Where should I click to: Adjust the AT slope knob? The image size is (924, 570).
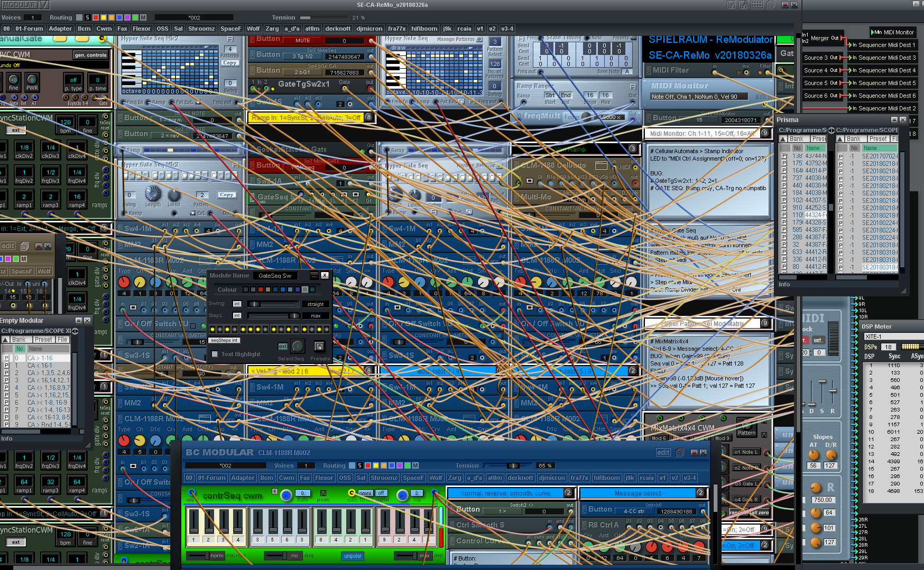pos(814,455)
